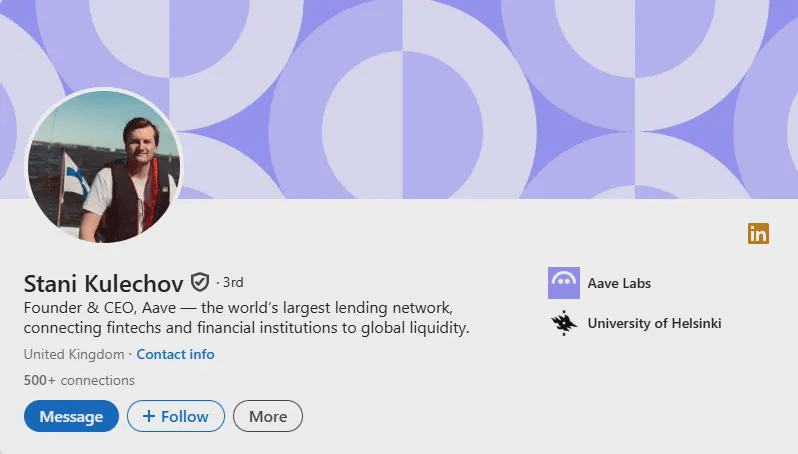Click the 3rd degree connection label
Viewport: 798px width, 454px height.
(x=233, y=282)
